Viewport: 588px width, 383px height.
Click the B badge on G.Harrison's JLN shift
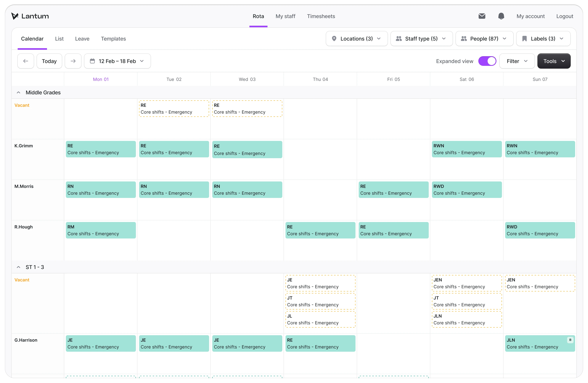570,340
